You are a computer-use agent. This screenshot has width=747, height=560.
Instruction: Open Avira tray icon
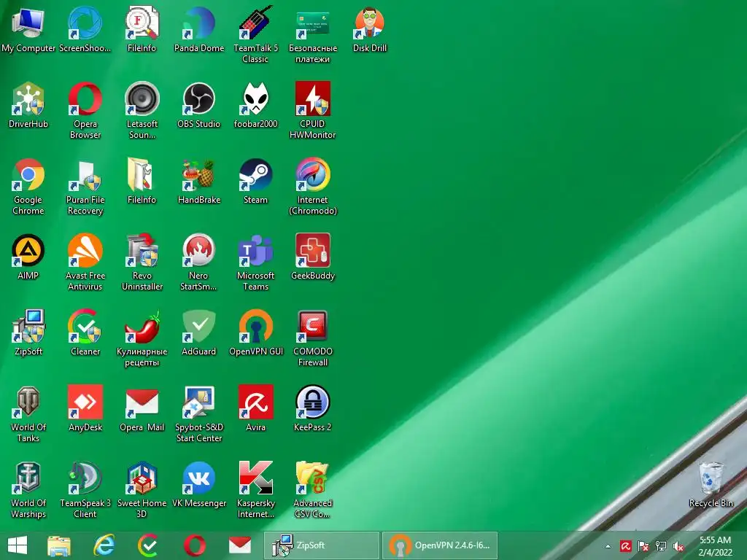[625, 546]
